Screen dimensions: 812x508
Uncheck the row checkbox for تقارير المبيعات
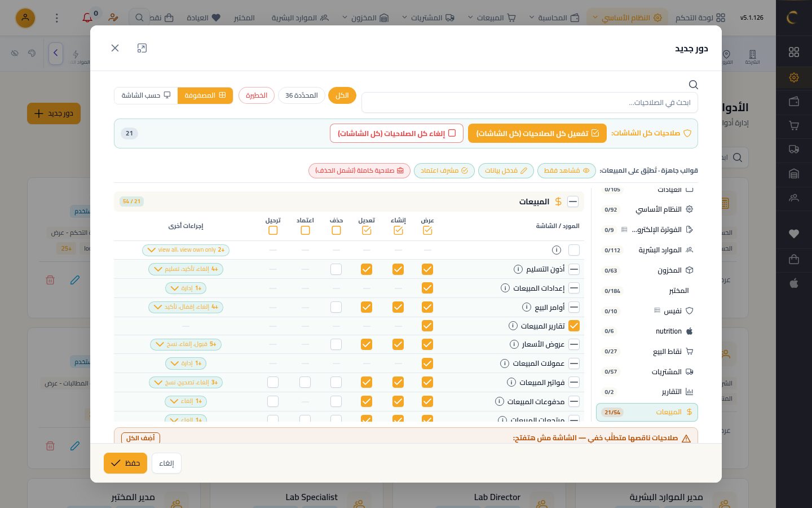(x=574, y=326)
